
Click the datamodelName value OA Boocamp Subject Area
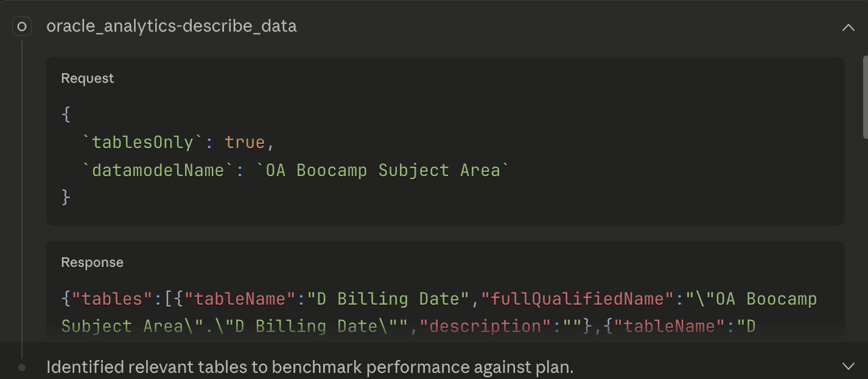point(382,170)
